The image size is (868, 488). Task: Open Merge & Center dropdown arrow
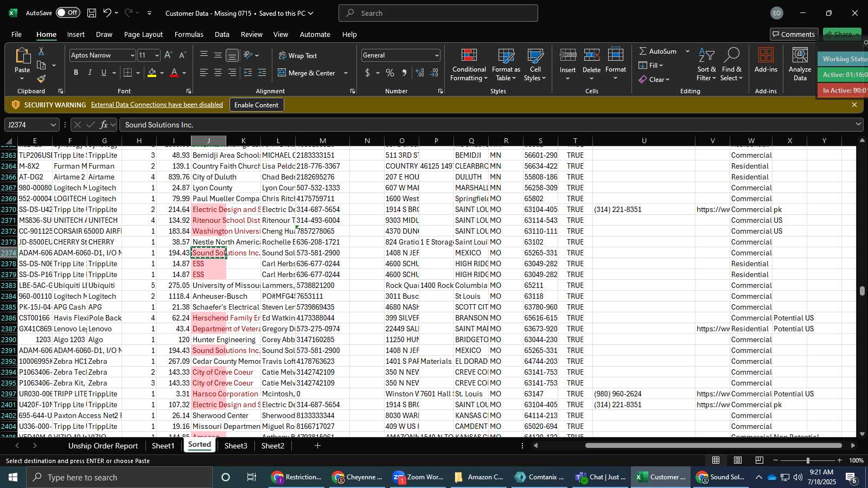pyautogui.click(x=346, y=73)
